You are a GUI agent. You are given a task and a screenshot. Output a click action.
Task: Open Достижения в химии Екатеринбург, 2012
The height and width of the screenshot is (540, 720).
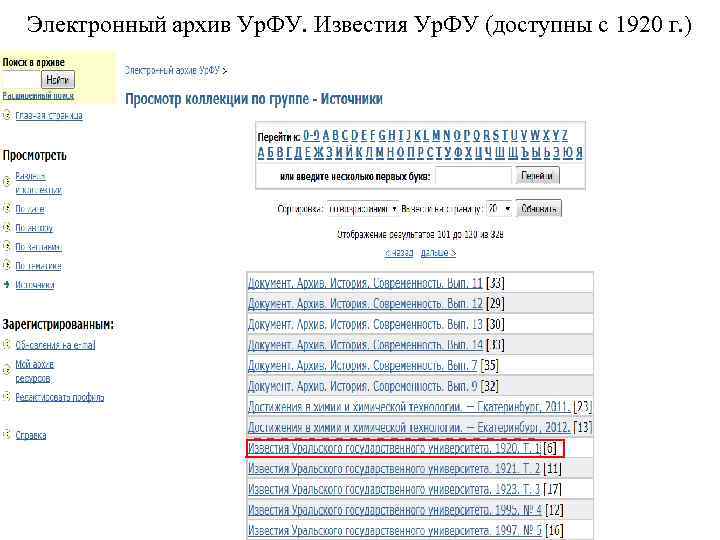point(409,428)
